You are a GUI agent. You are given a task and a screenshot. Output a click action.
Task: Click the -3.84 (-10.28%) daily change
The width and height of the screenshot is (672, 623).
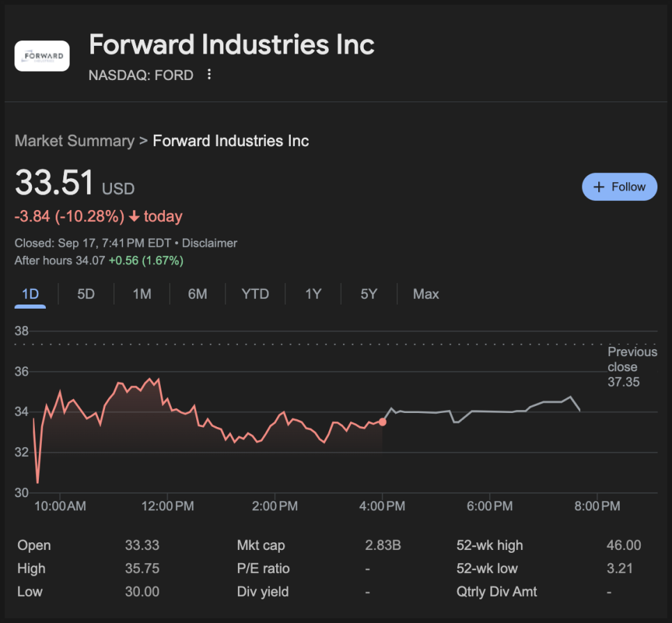[70, 216]
